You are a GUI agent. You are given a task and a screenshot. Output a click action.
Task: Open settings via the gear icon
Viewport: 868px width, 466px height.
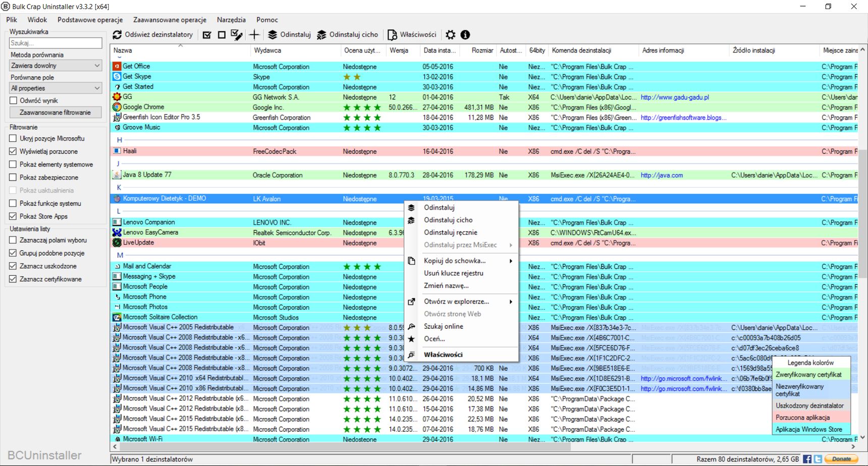tap(451, 35)
